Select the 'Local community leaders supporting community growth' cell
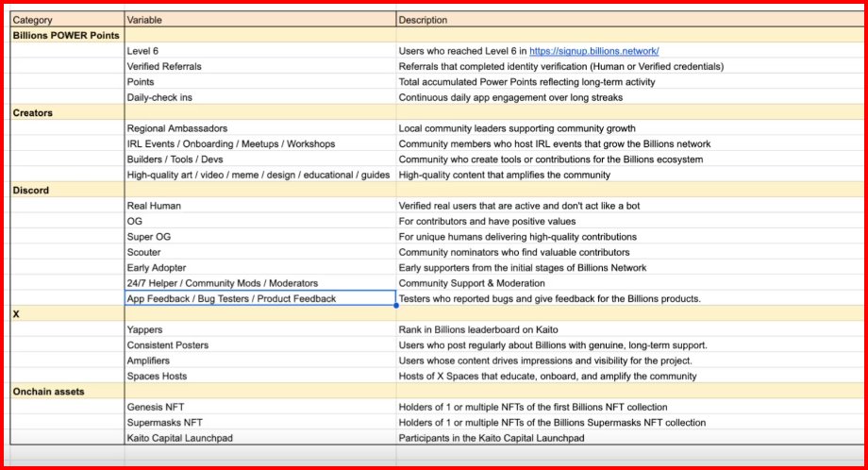868x470 pixels. click(630, 127)
